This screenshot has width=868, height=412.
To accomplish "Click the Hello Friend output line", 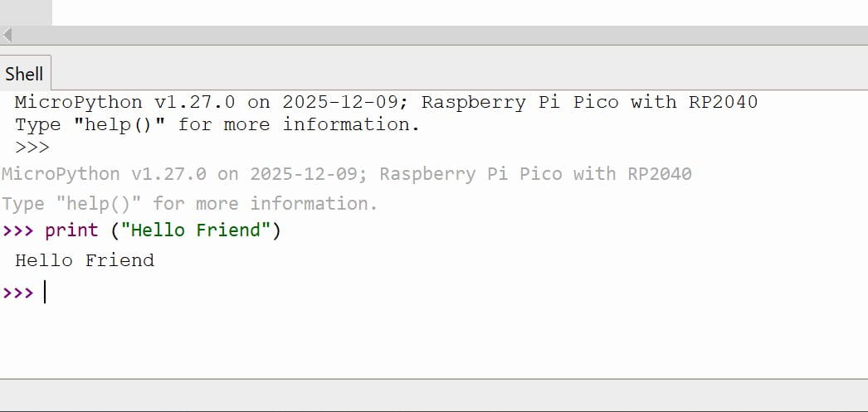I will coord(85,260).
